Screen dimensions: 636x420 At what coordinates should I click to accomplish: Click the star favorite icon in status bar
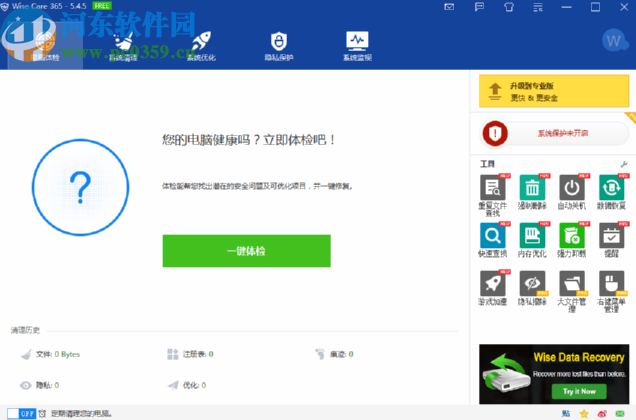click(x=584, y=414)
